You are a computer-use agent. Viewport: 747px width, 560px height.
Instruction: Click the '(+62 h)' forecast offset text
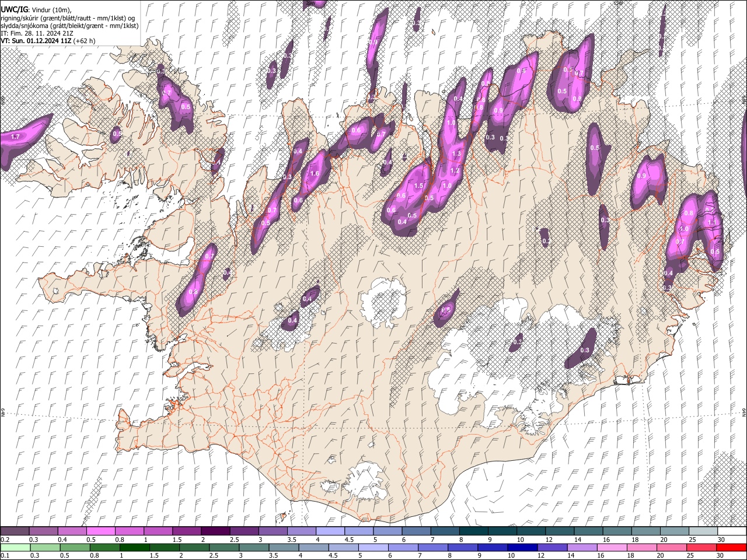(x=84, y=41)
